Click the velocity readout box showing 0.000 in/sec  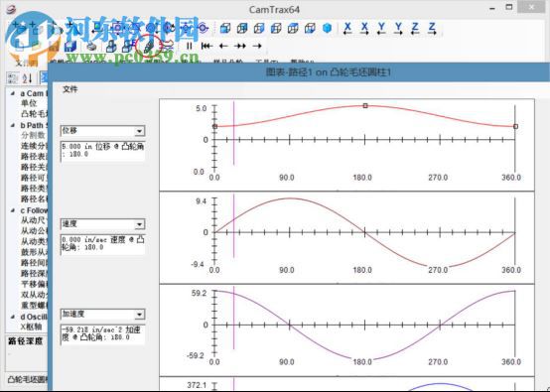(103, 244)
